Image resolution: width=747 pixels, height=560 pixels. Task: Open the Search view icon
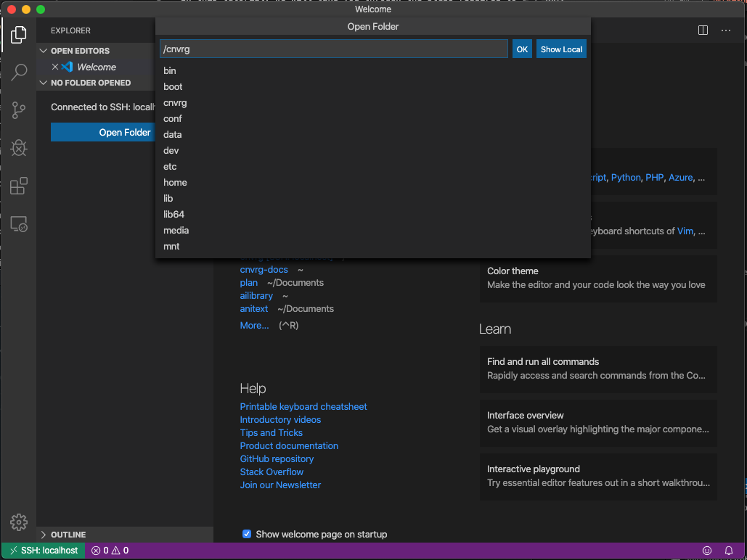coord(19,72)
